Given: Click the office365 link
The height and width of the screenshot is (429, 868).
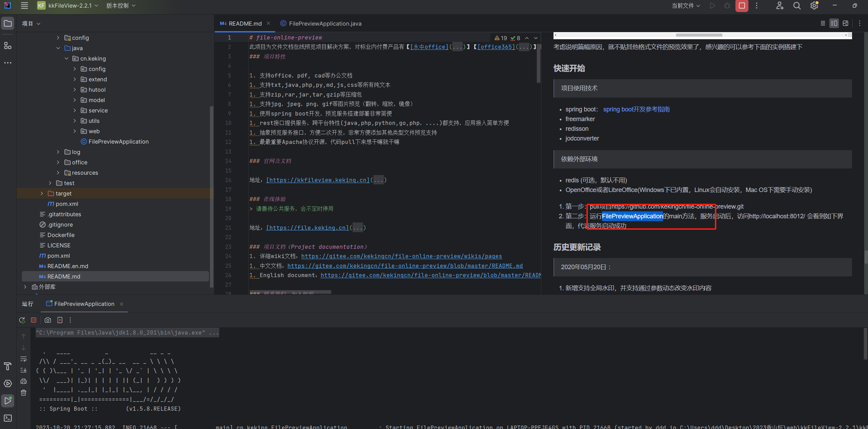Looking at the screenshot, I should (496, 47).
